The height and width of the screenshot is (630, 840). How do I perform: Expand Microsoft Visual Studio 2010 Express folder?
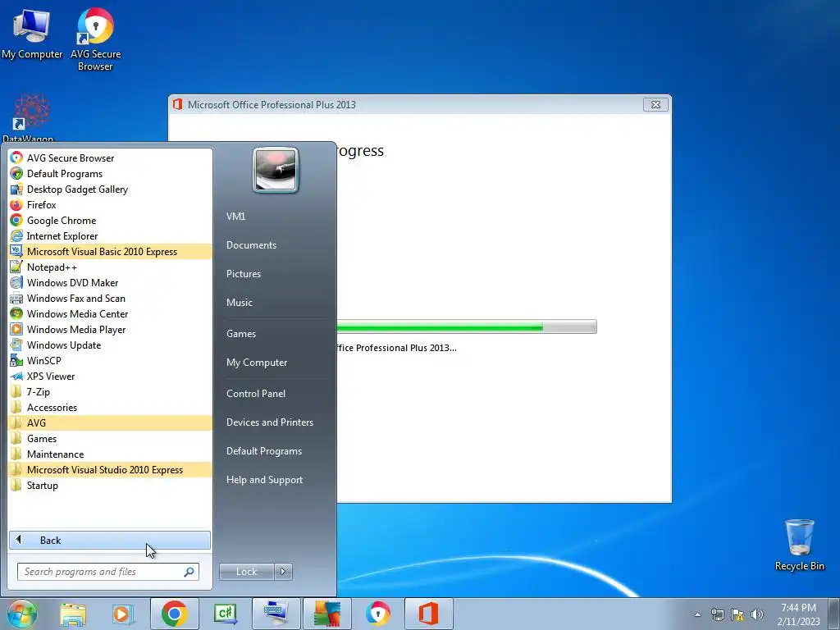[x=110, y=469]
